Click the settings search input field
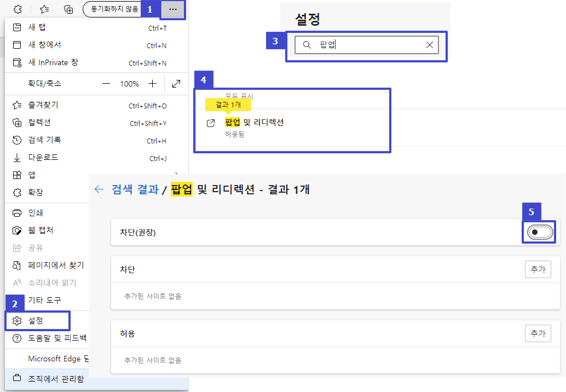 click(x=367, y=45)
